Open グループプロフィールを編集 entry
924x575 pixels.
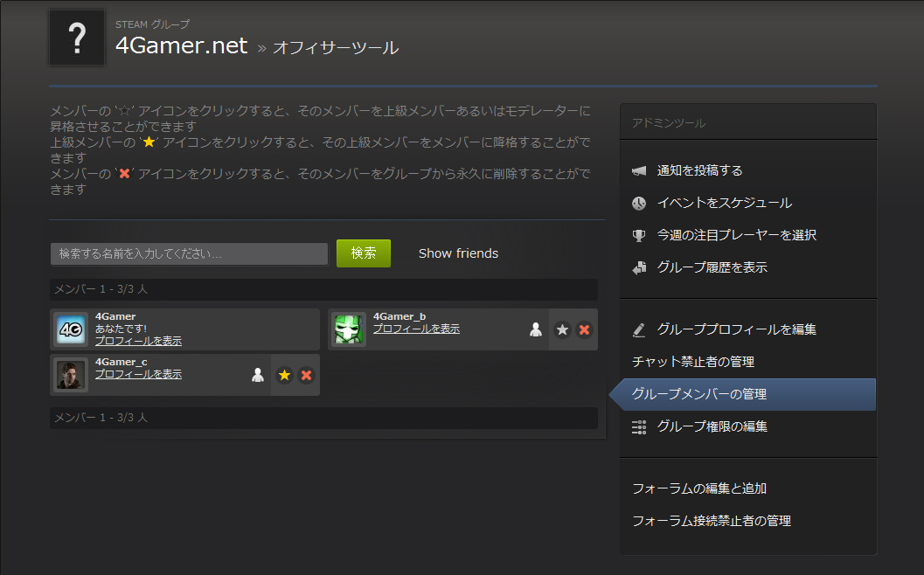(x=737, y=329)
